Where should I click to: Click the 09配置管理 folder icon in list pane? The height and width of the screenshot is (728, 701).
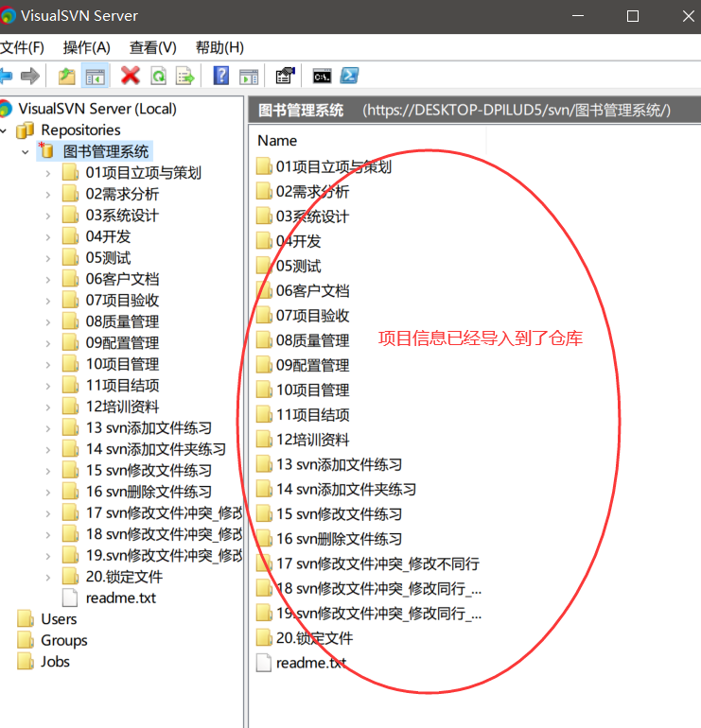tap(264, 365)
